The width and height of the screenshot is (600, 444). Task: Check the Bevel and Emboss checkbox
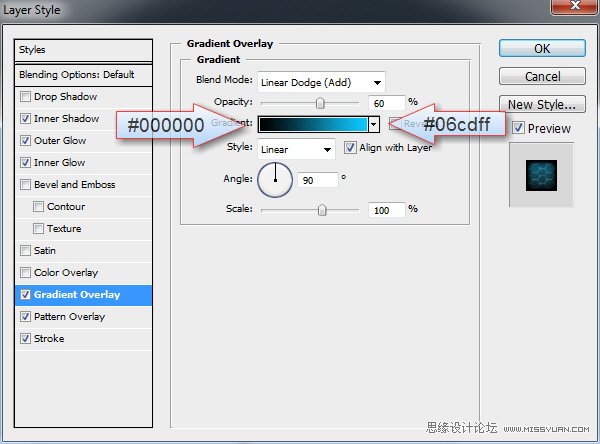(x=25, y=184)
